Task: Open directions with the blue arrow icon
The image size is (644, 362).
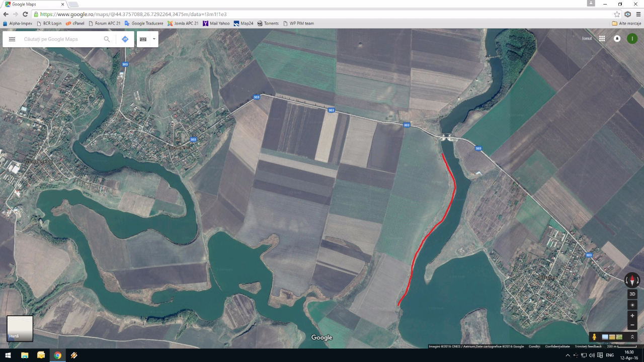Action: coord(125,39)
